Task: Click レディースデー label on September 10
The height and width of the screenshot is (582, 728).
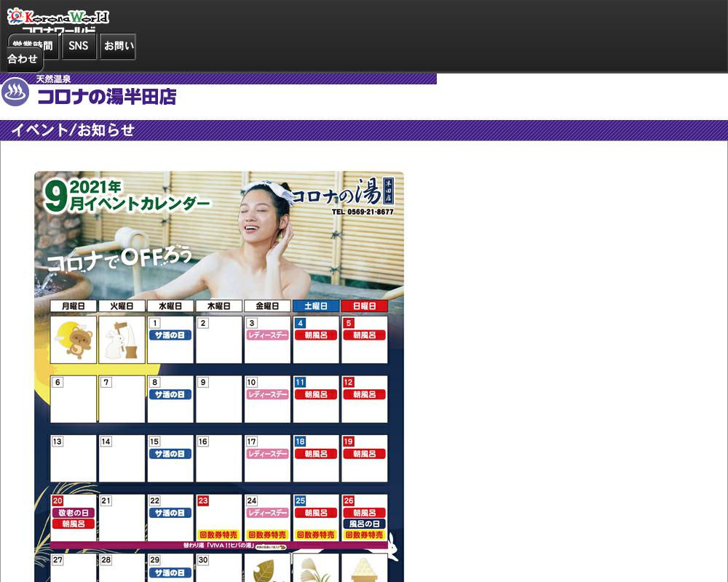Action: [267, 394]
